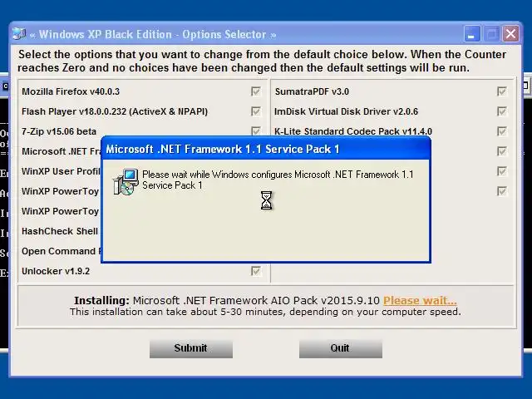
Task: Minimize the Options Selector window
Action: (471, 34)
